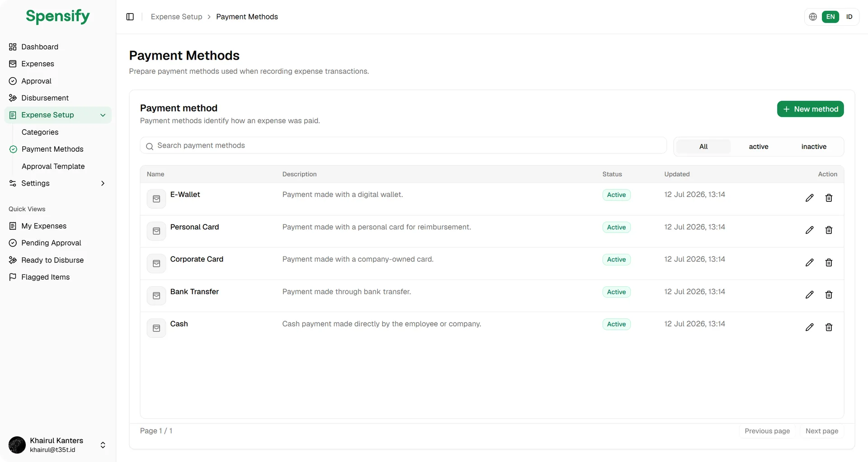Delete the Cash payment method
The image size is (868, 462).
(x=829, y=327)
